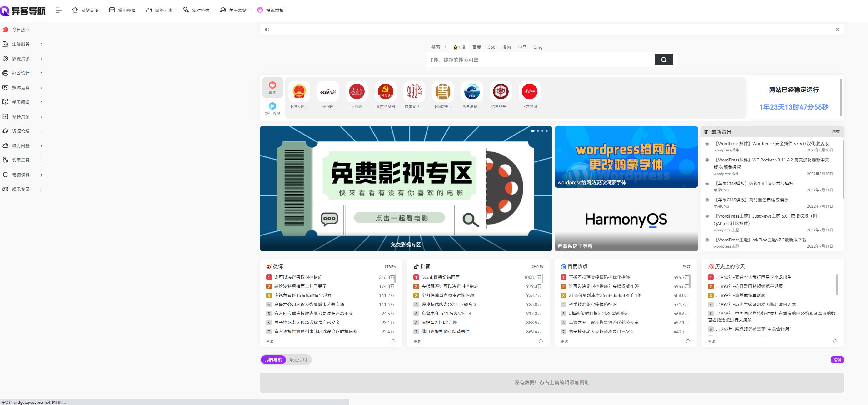Click the 实用工具 sidebar icon
This screenshot has height=405, width=868.
[x=5, y=160]
